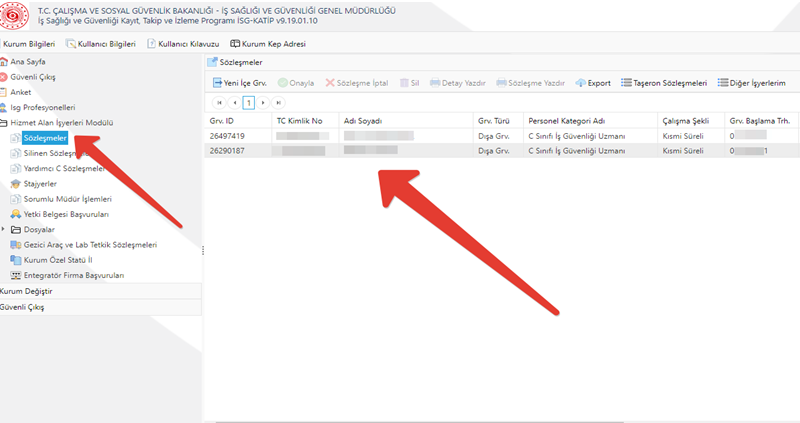The width and height of the screenshot is (800, 423).
Task: Open Kurum Kep Adresi
Action: click(267, 44)
